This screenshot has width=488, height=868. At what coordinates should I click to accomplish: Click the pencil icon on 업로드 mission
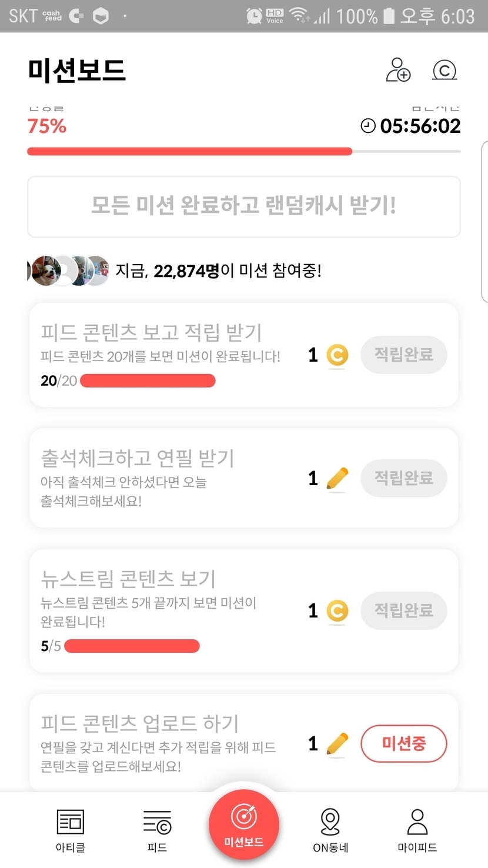337,744
